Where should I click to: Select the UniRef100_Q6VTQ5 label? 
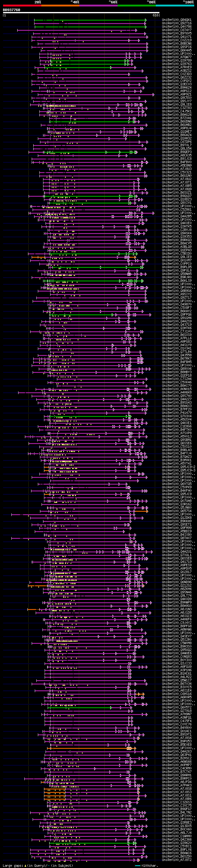pyautogui.click(x=177, y=484)
